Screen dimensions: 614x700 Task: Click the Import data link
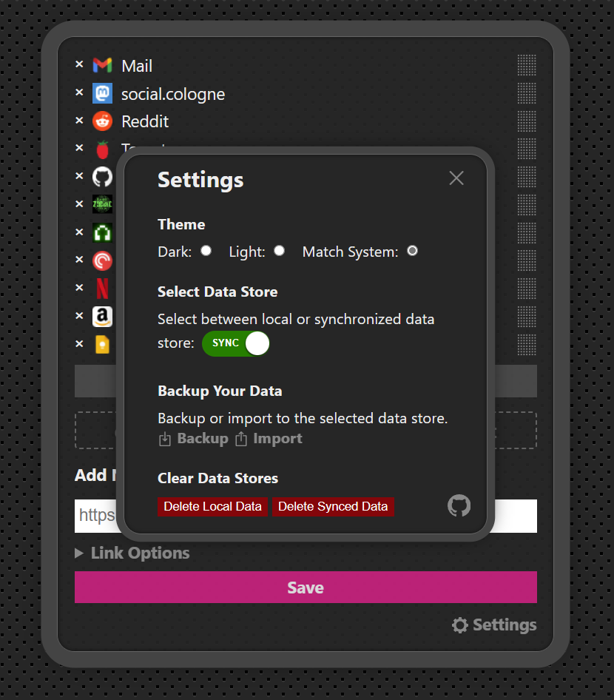269,439
